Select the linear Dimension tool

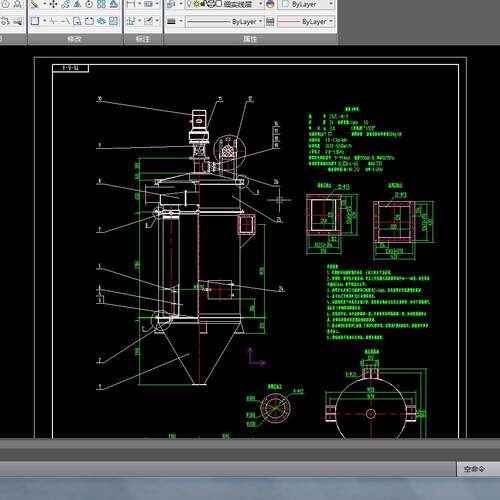point(131,4)
